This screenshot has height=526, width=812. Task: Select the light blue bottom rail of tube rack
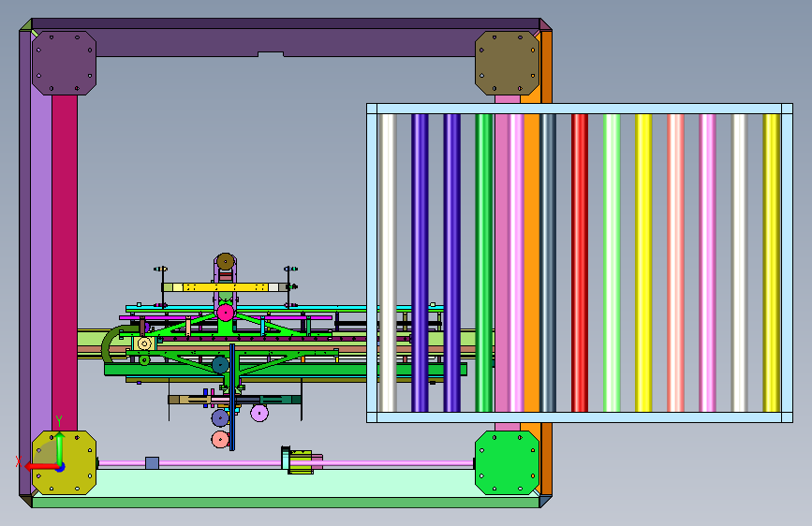coord(580,417)
